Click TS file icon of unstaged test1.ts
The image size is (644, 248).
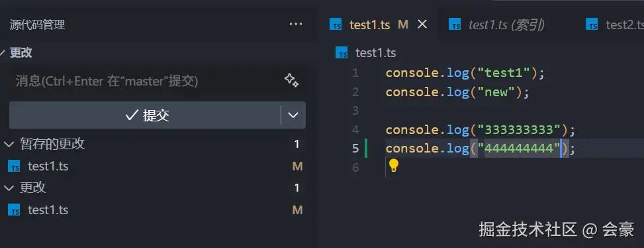coord(15,210)
